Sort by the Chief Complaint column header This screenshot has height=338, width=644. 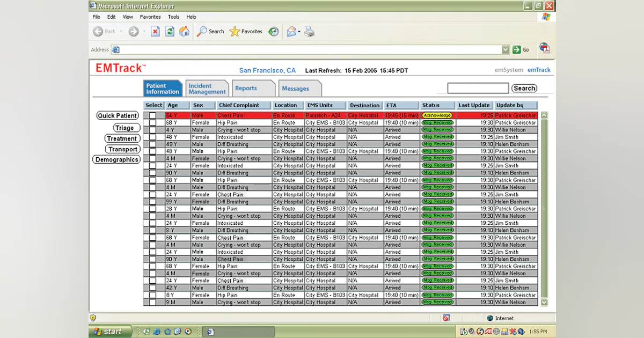[244, 105]
